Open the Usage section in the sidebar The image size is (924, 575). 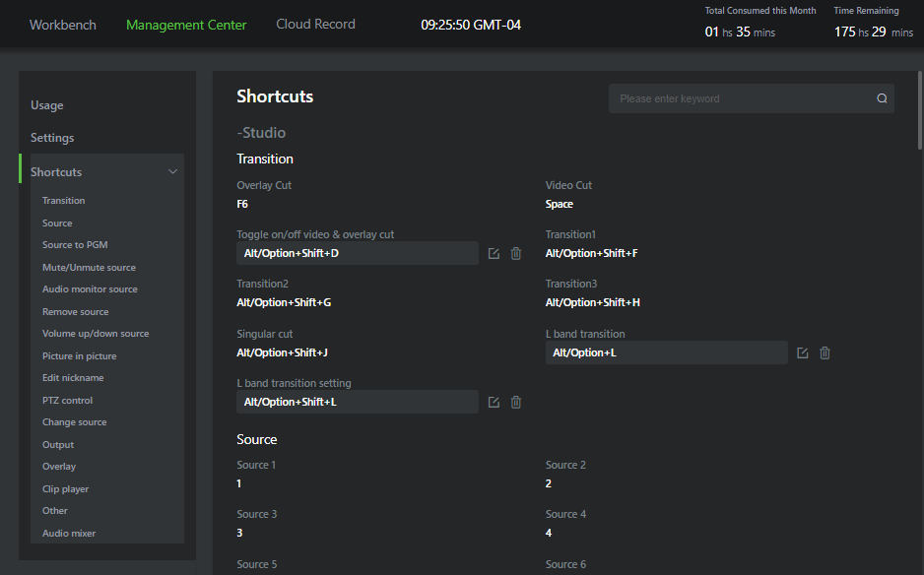point(45,104)
